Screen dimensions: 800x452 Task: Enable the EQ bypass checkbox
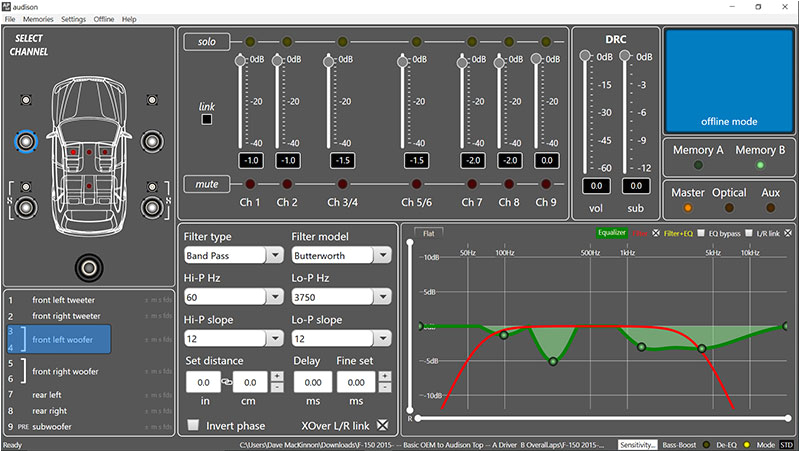pos(701,233)
